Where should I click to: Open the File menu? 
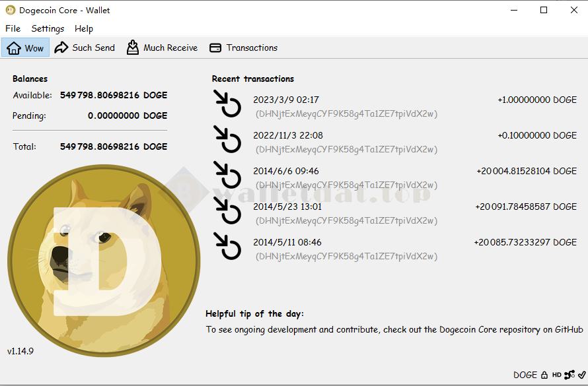[13, 28]
